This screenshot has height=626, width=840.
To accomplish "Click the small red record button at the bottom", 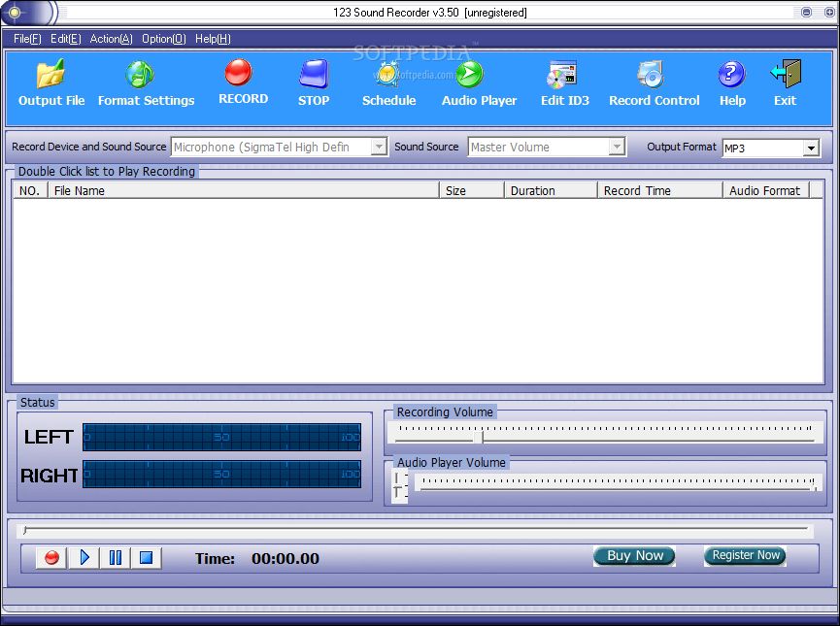I will (x=51, y=558).
